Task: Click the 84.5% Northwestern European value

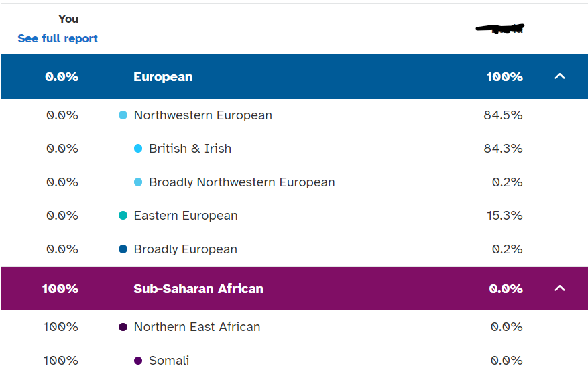Action: coord(503,115)
